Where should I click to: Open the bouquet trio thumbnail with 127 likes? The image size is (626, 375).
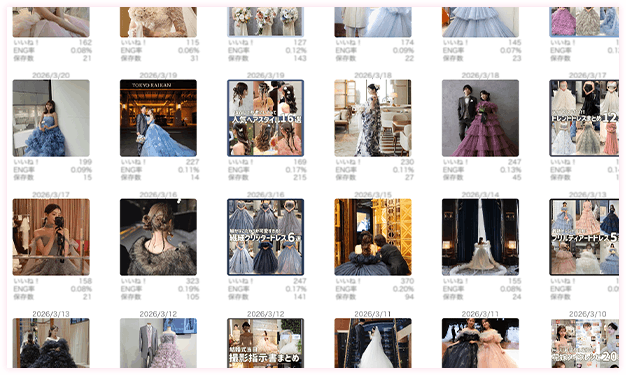265,22
